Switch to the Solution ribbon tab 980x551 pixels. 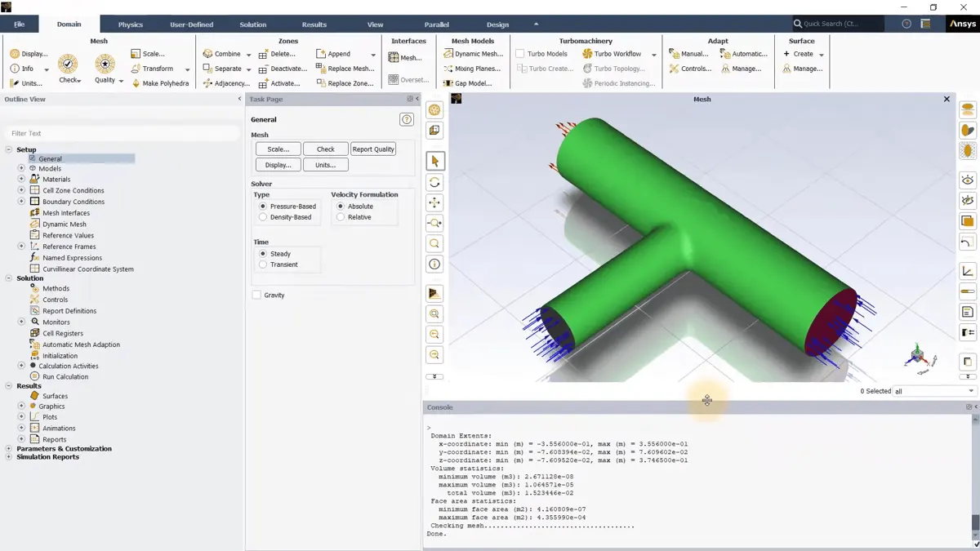tap(252, 24)
